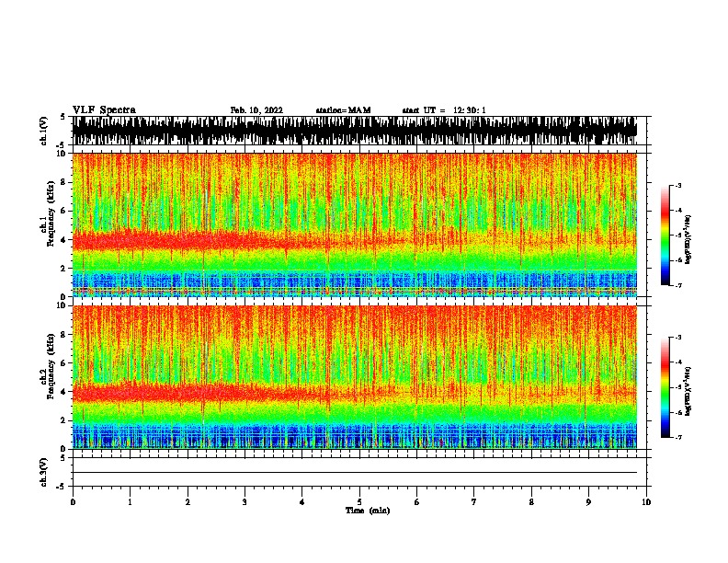Click the "VLF Spectra" plot title
728x563 pixels.
click(104, 110)
